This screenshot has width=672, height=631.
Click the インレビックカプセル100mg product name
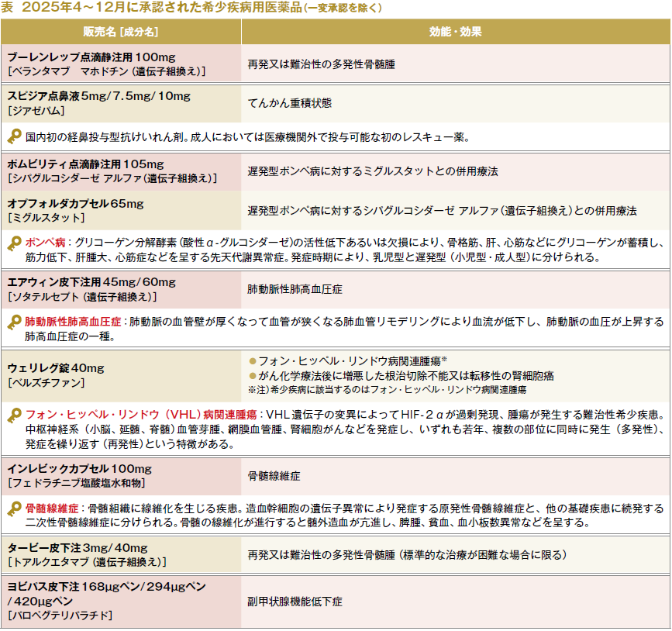pos(80,470)
